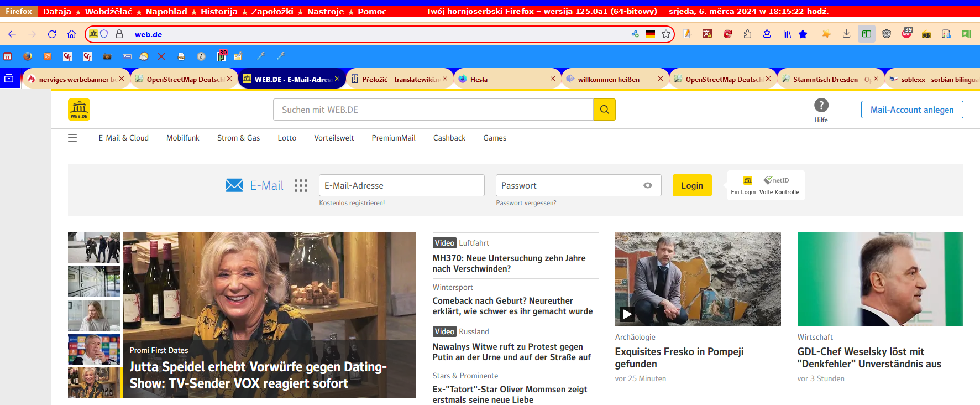Toggle password visibility eye icon

click(648, 186)
